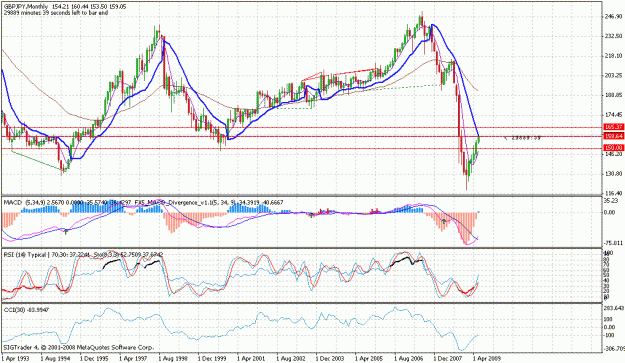625x363 pixels.
Task: Click the 1 Apr 1997 date axis label
Action: point(134,359)
